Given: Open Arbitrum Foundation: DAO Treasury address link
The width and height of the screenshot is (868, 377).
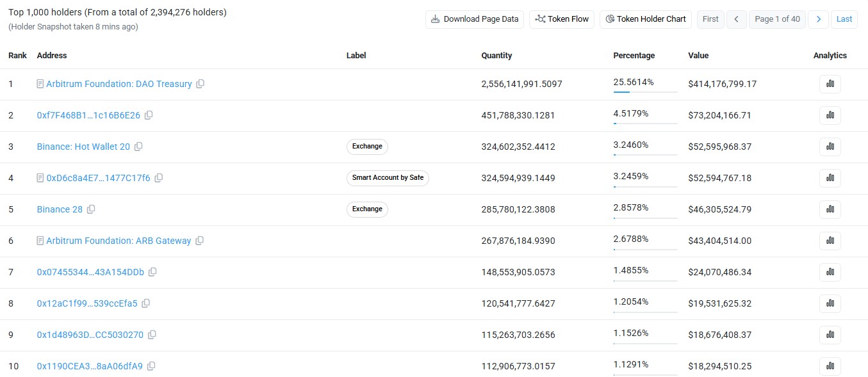Looking at the screenshot, I should 119,84.
